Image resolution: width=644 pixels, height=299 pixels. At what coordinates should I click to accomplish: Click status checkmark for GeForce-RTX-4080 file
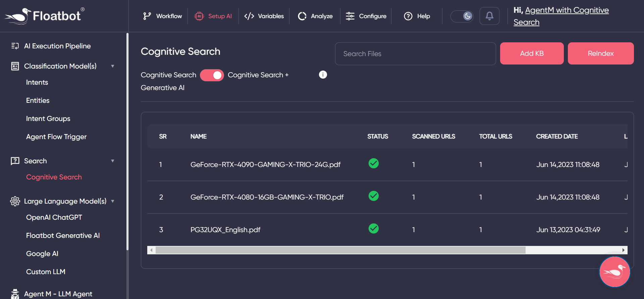(374, 196)
